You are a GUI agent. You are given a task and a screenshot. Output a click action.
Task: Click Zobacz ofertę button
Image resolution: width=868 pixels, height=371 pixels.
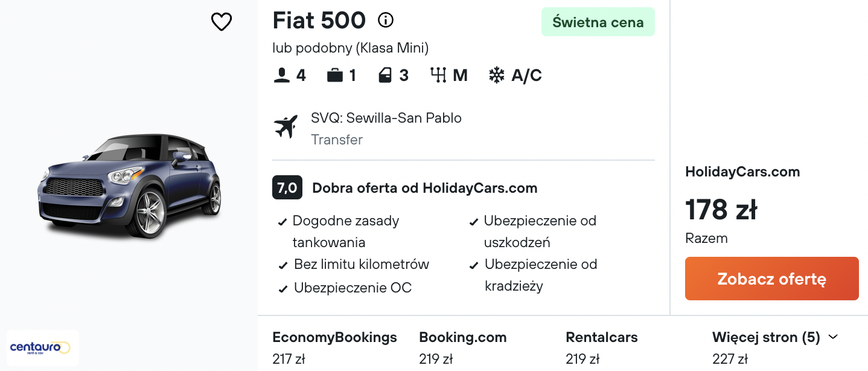(x=771, y=279)
